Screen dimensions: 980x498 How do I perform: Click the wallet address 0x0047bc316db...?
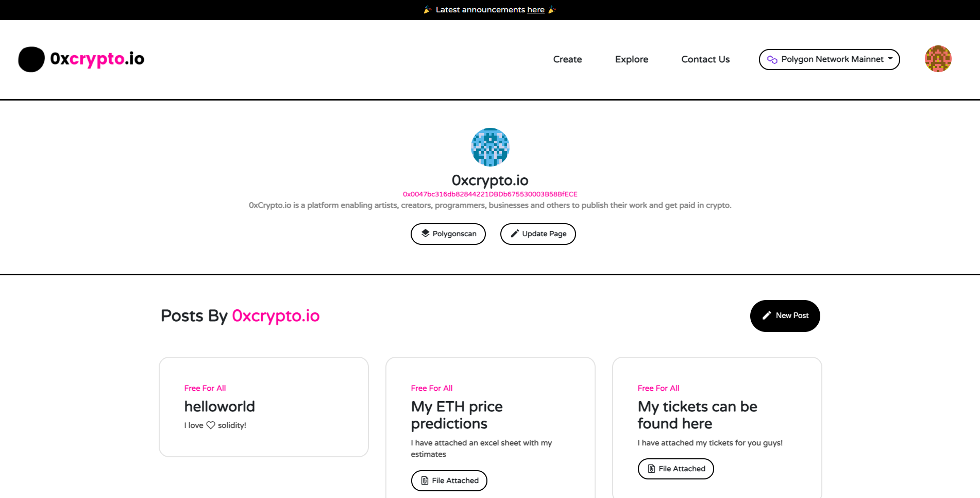coord(490,194)
